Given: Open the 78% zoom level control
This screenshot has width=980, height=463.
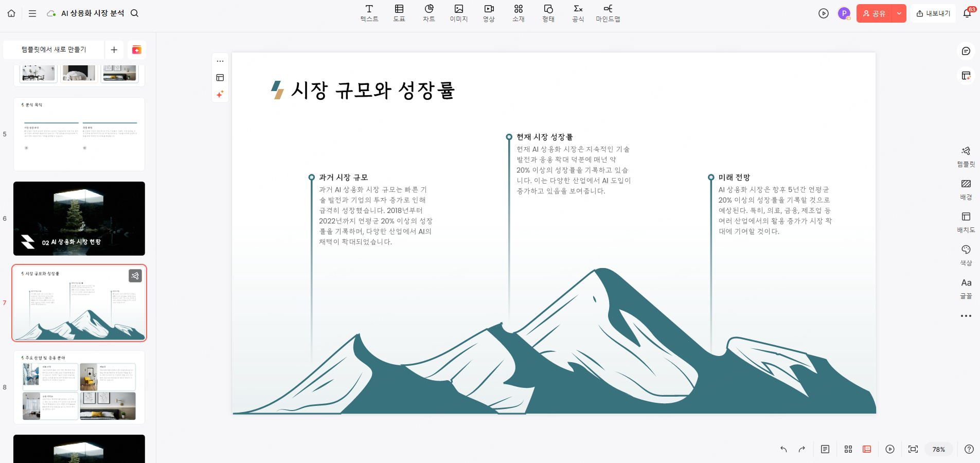Looking at the screenshot, I should tap(939, 449).
